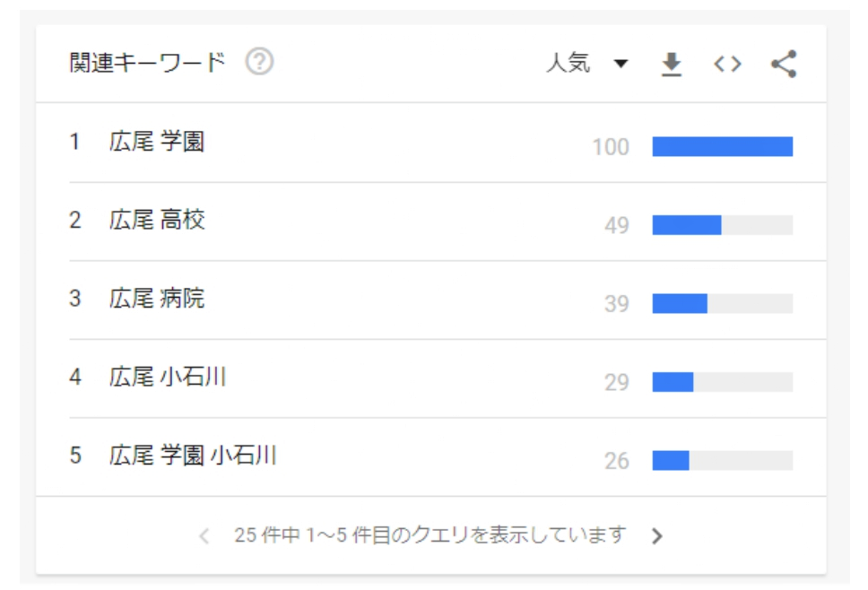Open the query 広尾 高校
This screenshot has height=590, width=868.
click(157, 220)
